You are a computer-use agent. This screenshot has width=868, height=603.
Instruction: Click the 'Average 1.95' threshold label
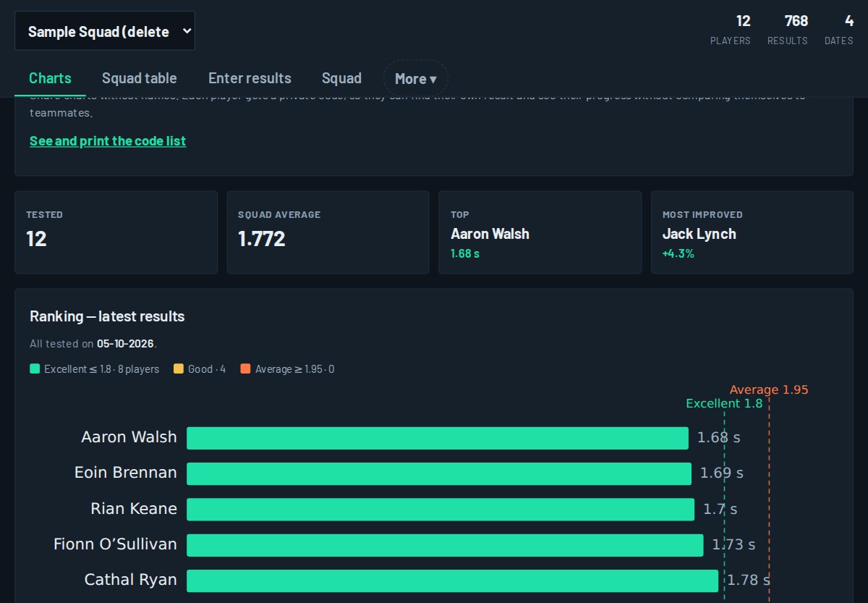point(769,389)
